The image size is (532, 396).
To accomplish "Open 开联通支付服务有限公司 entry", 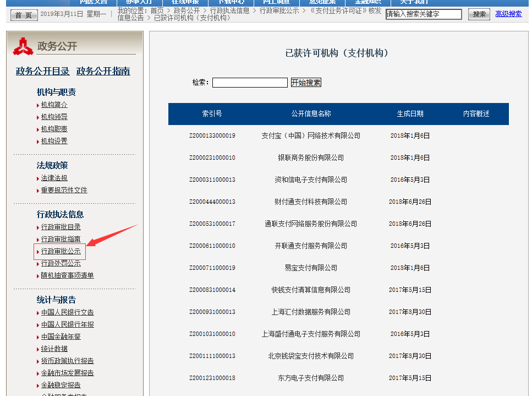I will 311,246.
